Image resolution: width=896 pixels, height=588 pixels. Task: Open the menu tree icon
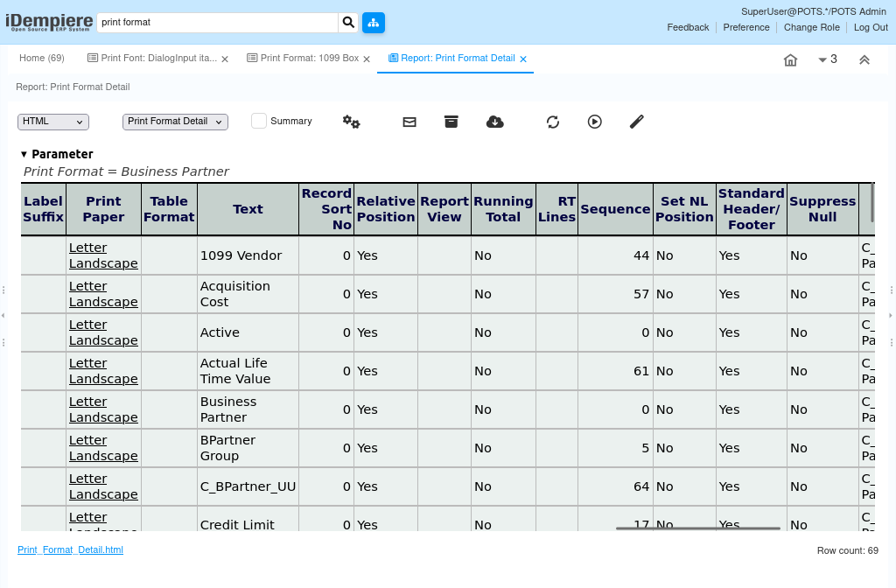pyautogui.click(x=373, y=22)
